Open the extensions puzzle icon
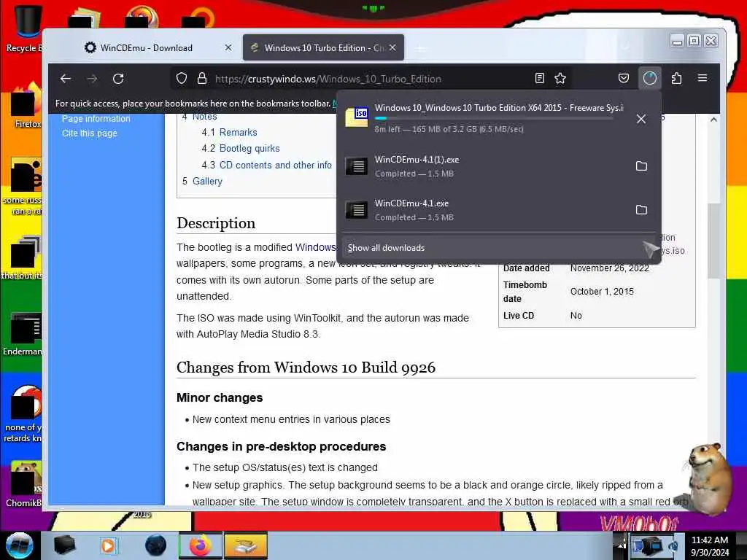 pyautogui.click(x=676, y=79)
